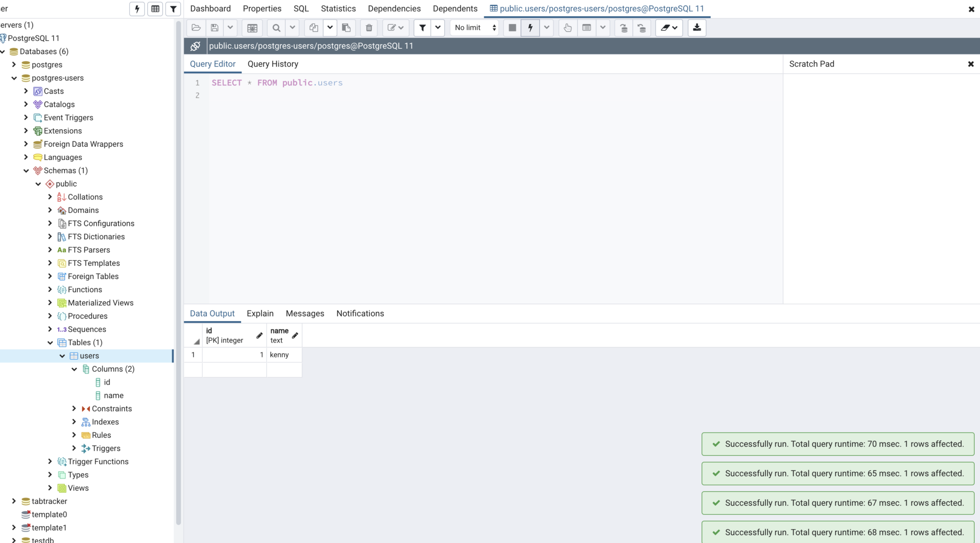The image size is (980, 543).
Task: Execute the query with the lightning bolt icon
Action: coord(529,27)
